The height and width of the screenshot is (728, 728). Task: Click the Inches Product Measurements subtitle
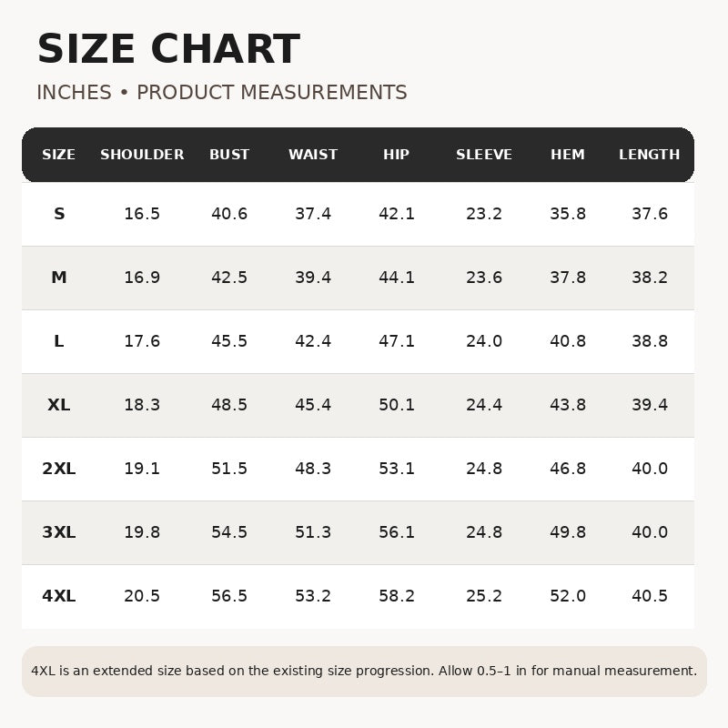[222, 93]
